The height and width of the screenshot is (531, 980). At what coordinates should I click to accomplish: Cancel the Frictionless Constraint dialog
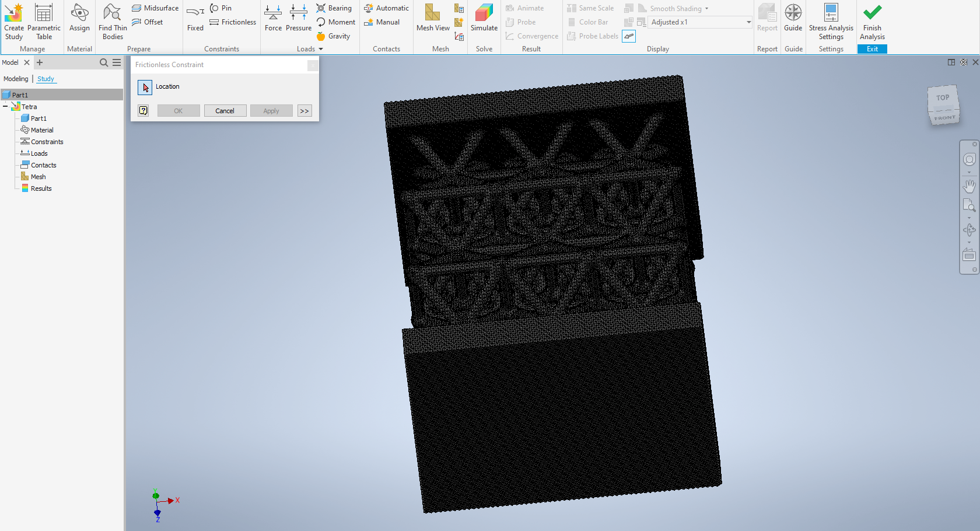[x=225, y=110]
